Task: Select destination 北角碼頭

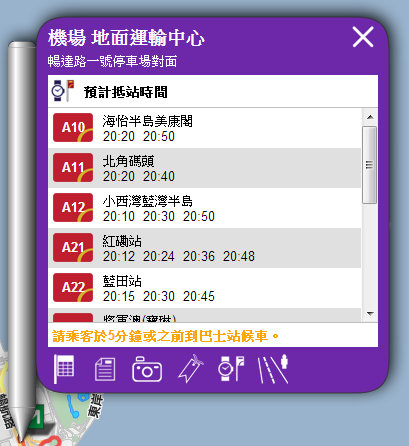Action: pos(128,161)
